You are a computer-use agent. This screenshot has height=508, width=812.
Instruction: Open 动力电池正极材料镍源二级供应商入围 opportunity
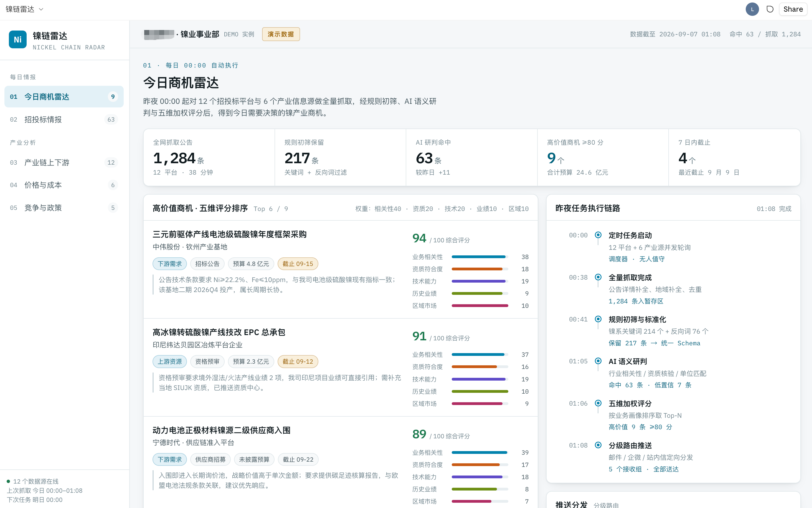pos(222,430)
